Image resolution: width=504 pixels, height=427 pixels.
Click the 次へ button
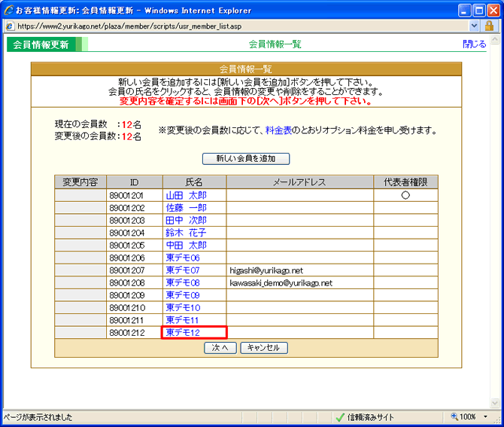[x=220, y=348]
